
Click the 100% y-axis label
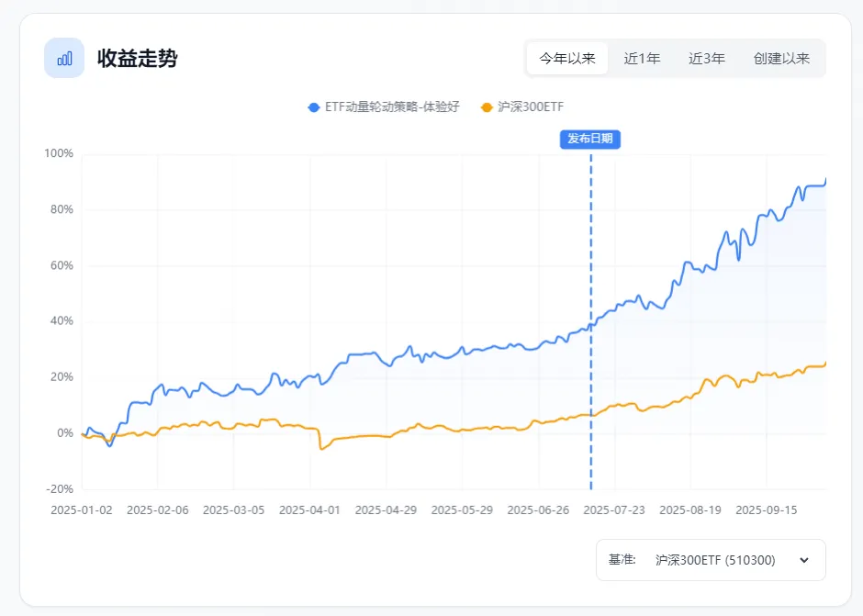59,153
